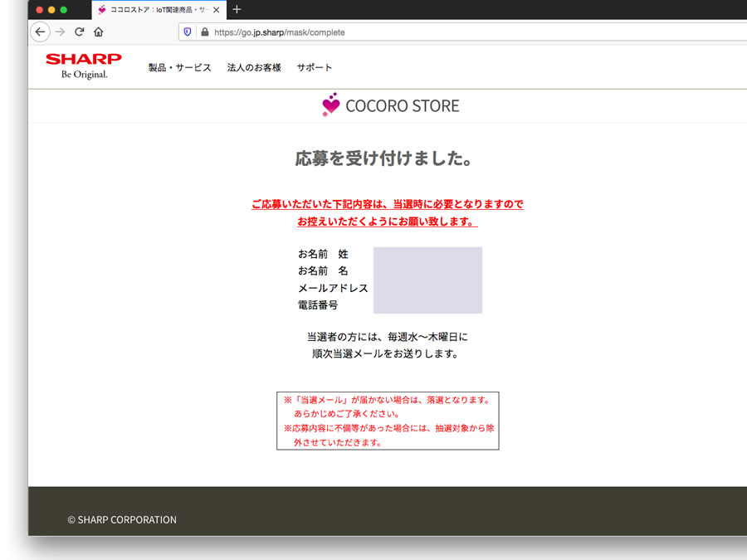Click the COCORO STORE heart logo
Viewport: 747px width, 560px height.
coord(330,105)
